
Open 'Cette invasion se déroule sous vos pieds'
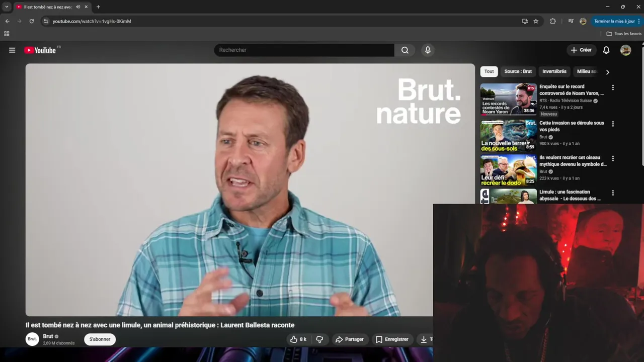(x=572, y=126)
